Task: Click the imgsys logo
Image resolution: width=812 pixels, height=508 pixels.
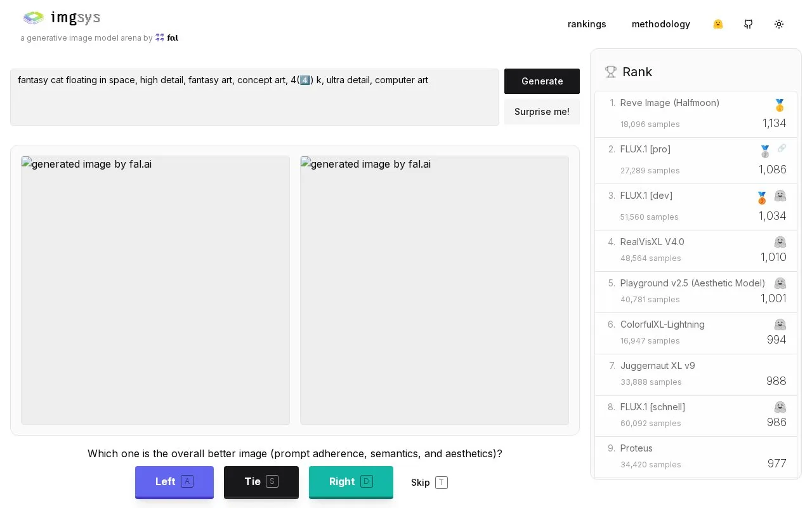Action: (61, 18)
